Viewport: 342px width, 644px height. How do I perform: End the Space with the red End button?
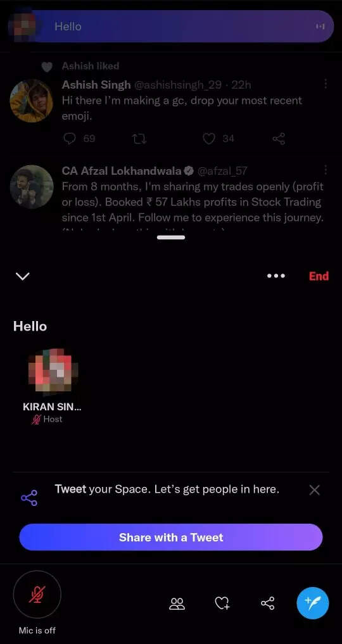coord(319,276)
